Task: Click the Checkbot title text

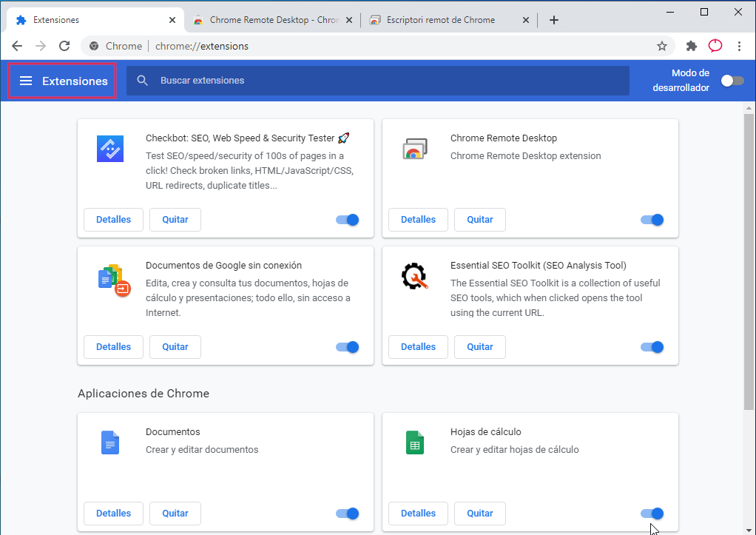Action: click(x=247, y=138)
